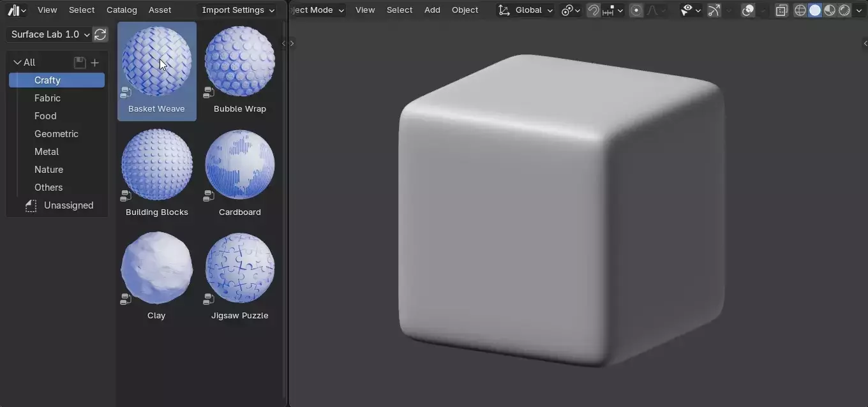Viewport: 868px width, 407px height.
Task: Open the Import Settings dropdown
Action: pos(238,10)
